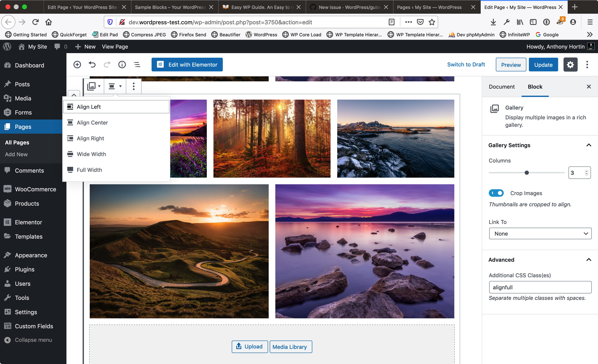Open Firefox downloads arrow icon

tap(493, 22)
